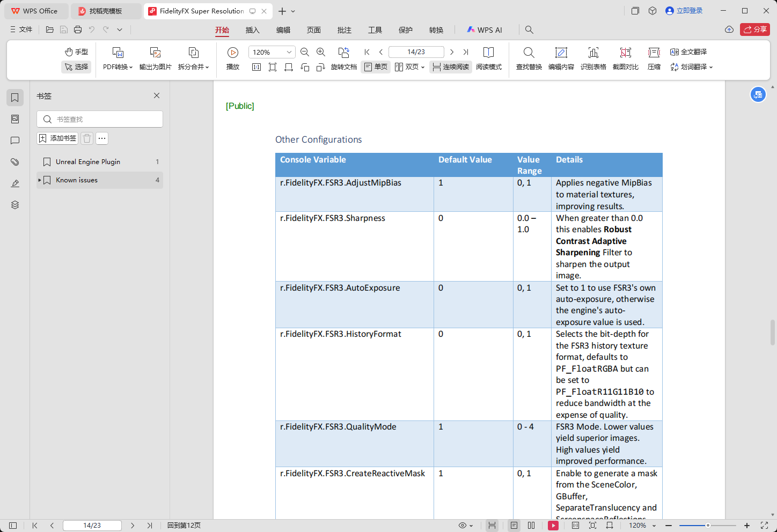
Task: Click the Add bookmark (添加书签) button
Action: tap(57, 138)
